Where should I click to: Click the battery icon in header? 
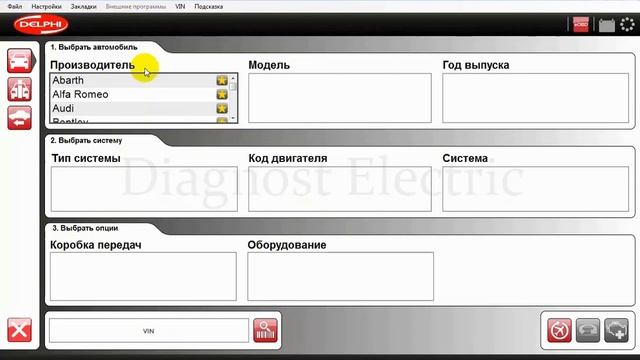coord(607,25)
